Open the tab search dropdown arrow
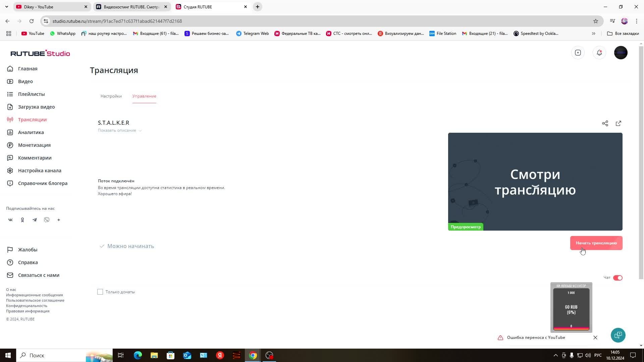This screenshot has height=362, width=644. 6,7
